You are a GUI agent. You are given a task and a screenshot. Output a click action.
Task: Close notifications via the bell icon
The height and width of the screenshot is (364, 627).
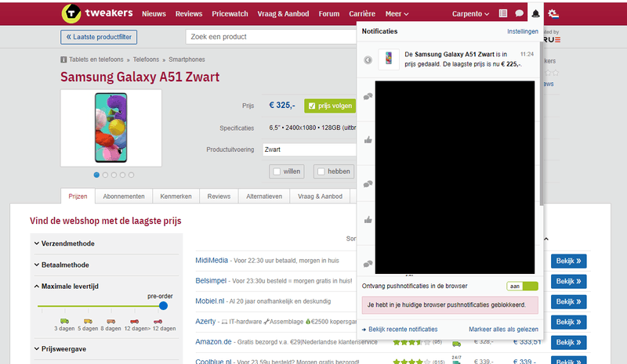536,14
